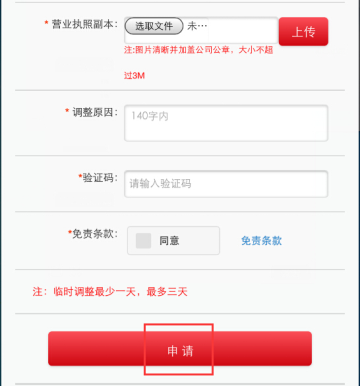This screenshot has width=360, height=386.
Task: Click the 请输入验证码 input field
Action: (226, 184)
